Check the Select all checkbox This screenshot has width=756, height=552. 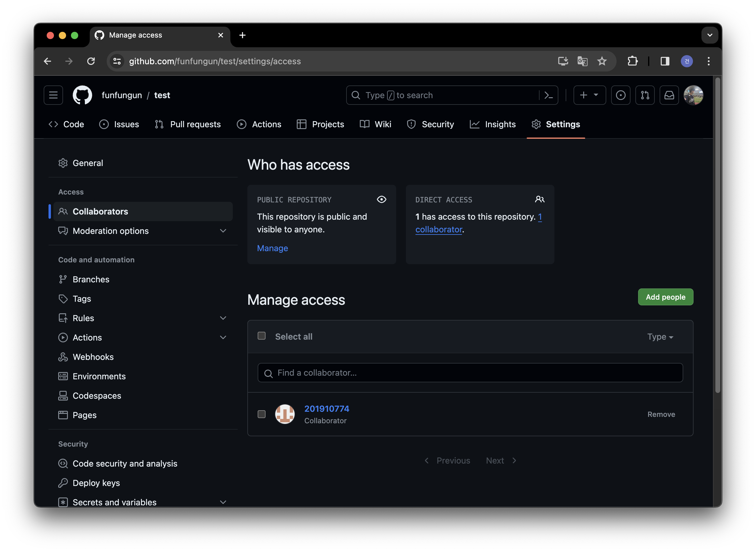262,336
